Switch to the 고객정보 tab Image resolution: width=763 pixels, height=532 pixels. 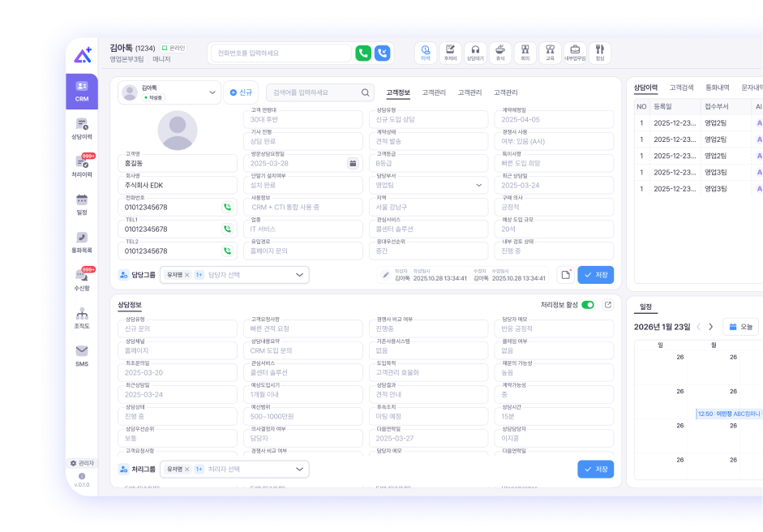click(x=398, y=92)
